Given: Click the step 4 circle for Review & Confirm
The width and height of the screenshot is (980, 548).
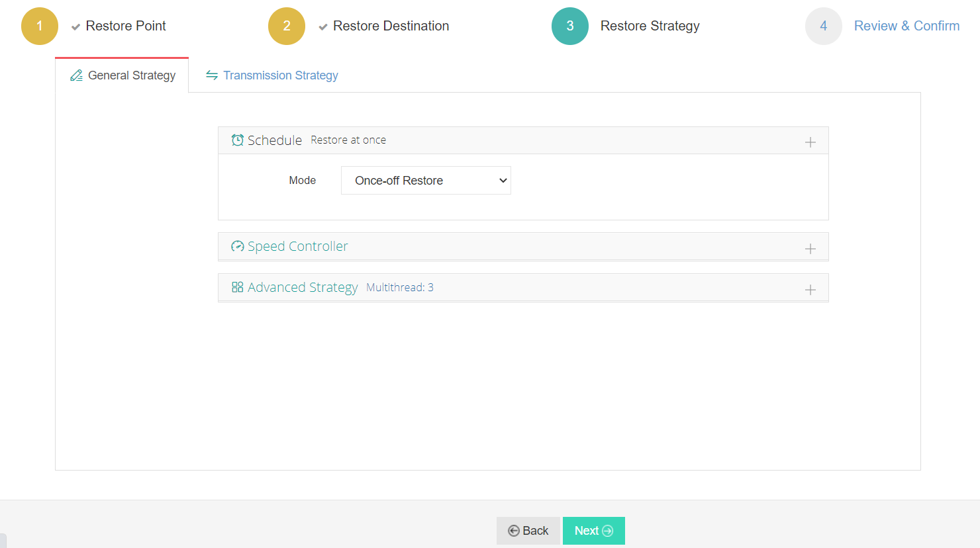Looking at the screenshot, I should click(824, 26).
